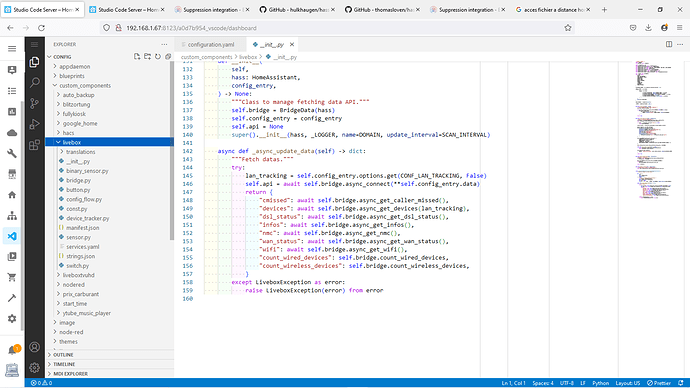Open the Search view in activity bar

coord(34,83)
